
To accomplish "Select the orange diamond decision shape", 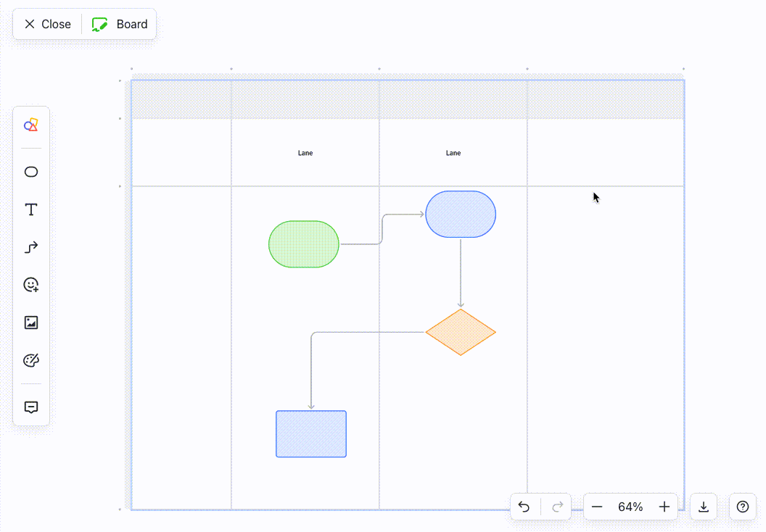I will coord(461,333).
